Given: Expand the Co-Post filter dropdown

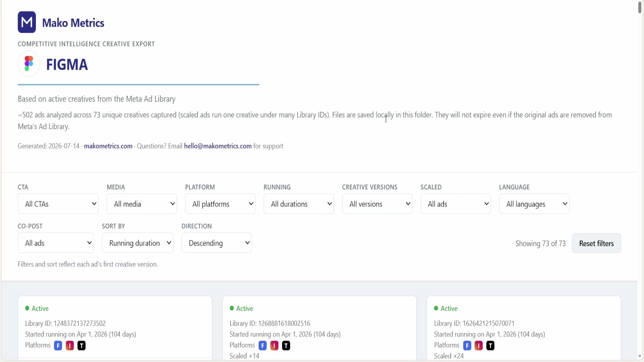Looking at the screenshot, I should pyautogui.click(x=56, y=243).
